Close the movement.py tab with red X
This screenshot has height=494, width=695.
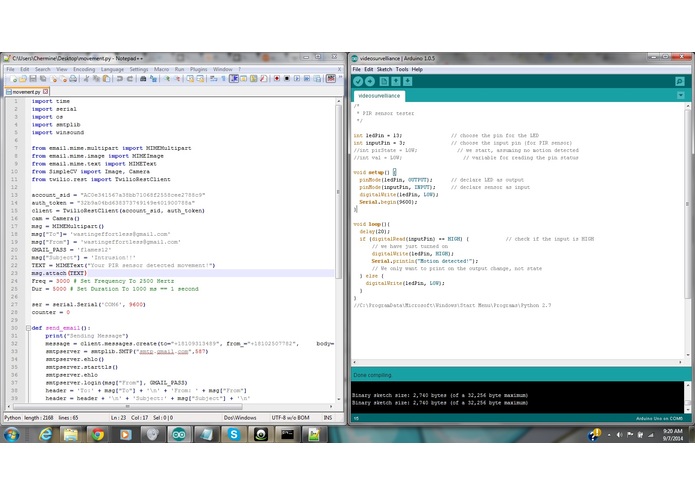coord(45,92)
